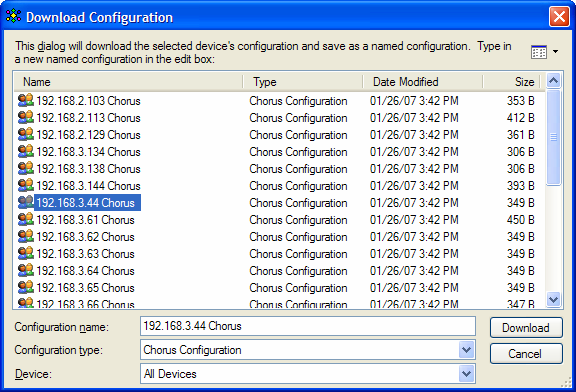The width and height of the screenshot is (576, 392).
Task: Focus the Configuration name input field
Action: coord(308,326)
